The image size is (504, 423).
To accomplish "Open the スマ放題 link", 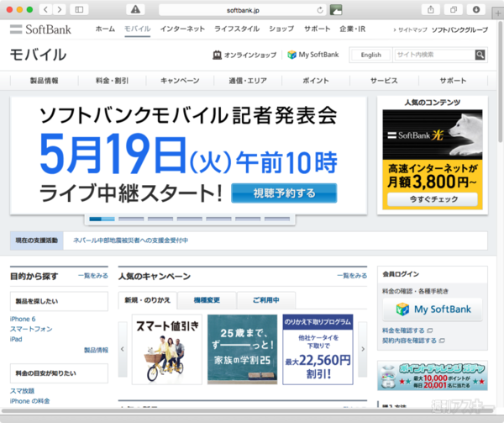I will (22, 391).
